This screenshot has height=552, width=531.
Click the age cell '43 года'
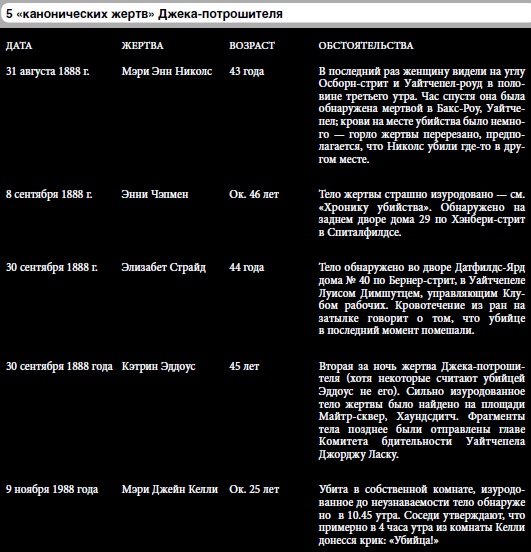246,71
